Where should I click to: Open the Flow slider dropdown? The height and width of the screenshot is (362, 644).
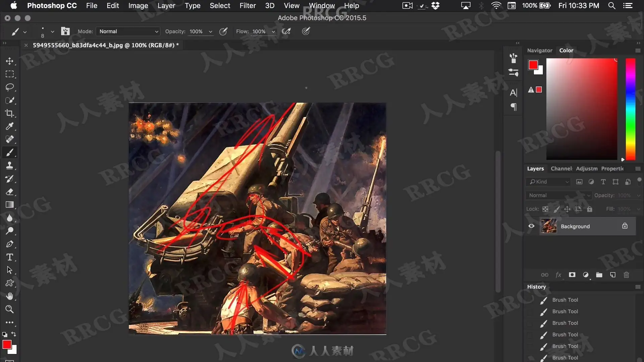pos(273,32)
